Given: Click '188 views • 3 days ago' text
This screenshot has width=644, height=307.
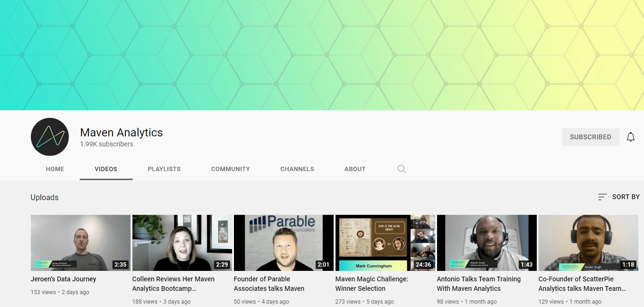Looking at the screenshot, I should tap(161, 302).
